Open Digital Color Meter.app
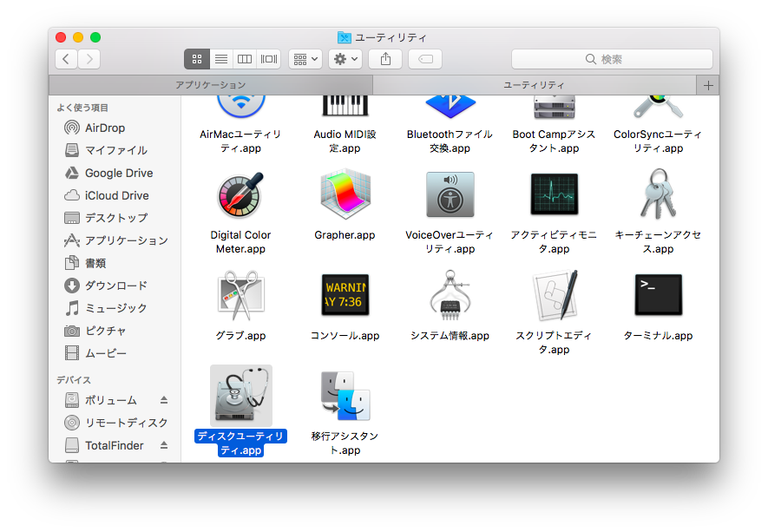Screen dimensions: 768x532 click(x=240, y=194)
